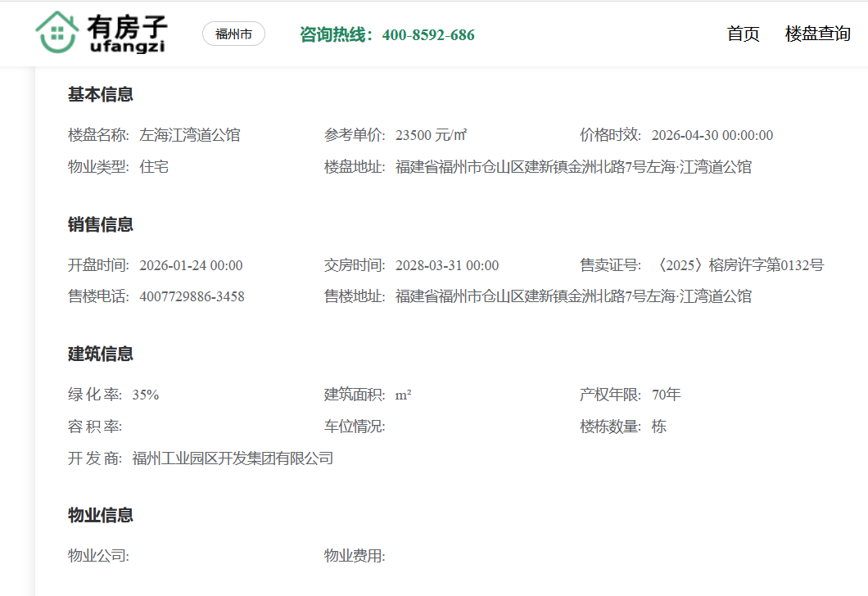The image size is (868, 596).
Task: Click the 基本信息 section heading
Action: [x=100, y=95]
